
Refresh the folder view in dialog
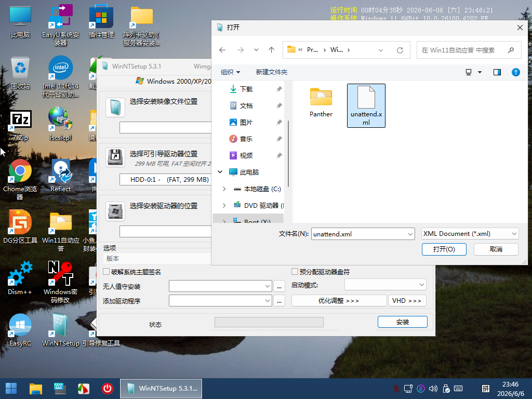(400, 50)
